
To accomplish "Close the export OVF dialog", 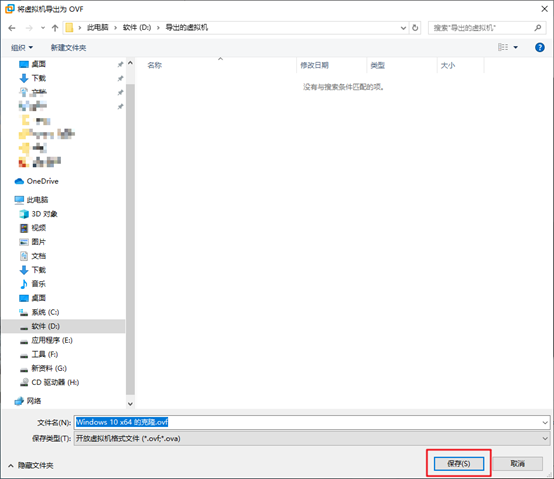I will point(544,9).
